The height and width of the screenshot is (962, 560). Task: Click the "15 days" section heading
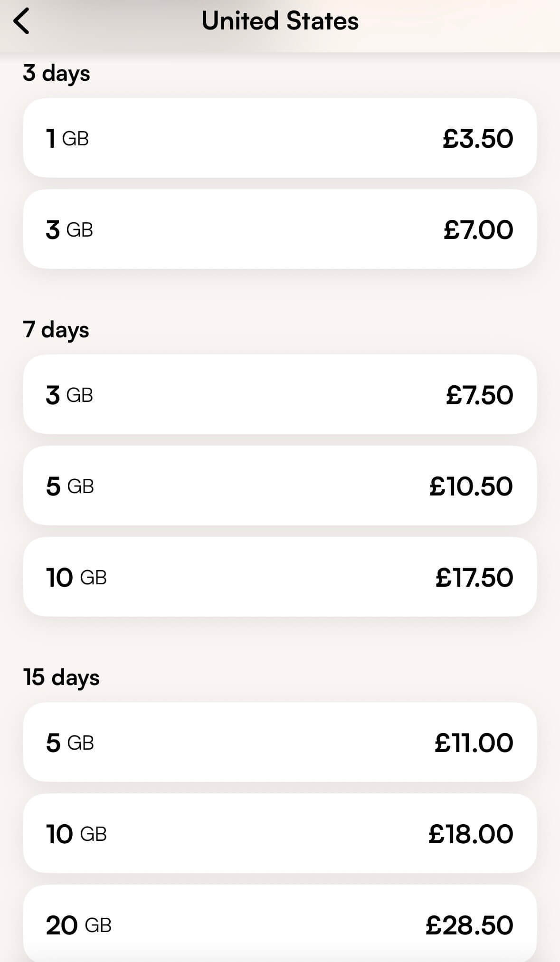61,677
